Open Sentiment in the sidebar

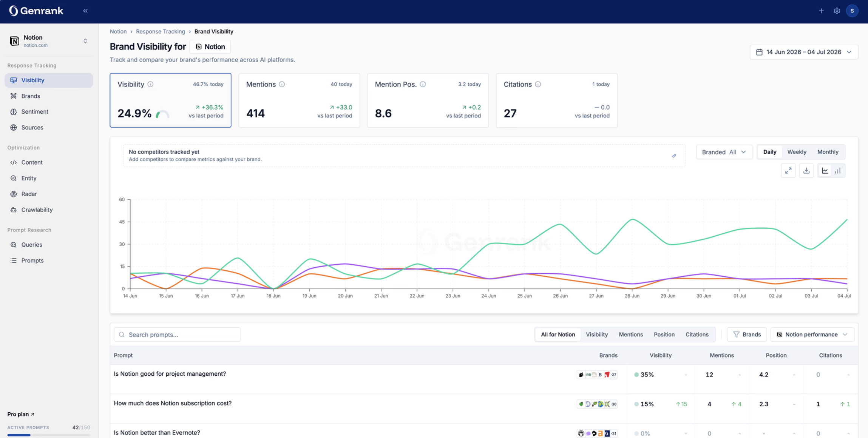pos(35,112)
